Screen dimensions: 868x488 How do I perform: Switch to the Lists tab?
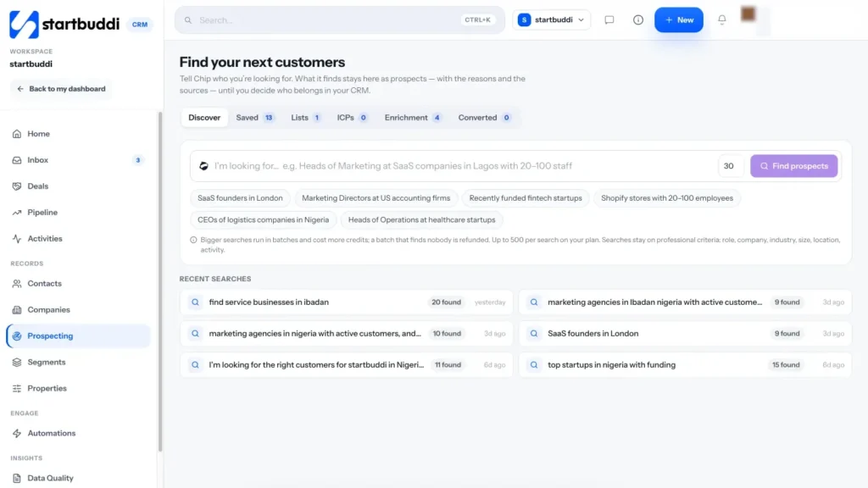pyautogui.click(x=305, y=117)
